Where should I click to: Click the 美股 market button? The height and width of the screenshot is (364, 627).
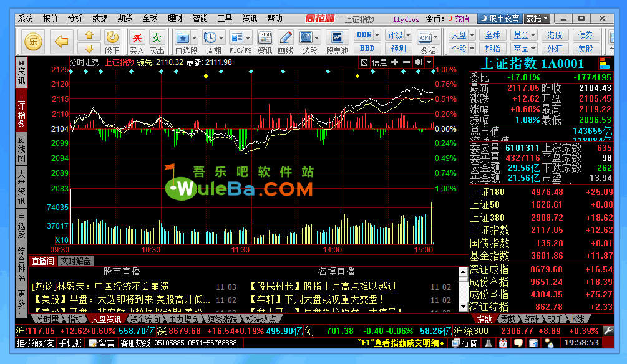(x=585, y=49)
